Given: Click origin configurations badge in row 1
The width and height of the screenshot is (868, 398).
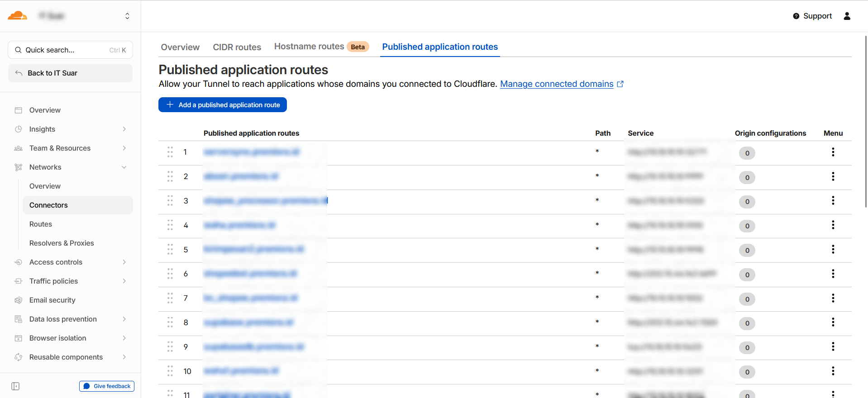Looking at the screenshot, I should click(x=747, y=153).
